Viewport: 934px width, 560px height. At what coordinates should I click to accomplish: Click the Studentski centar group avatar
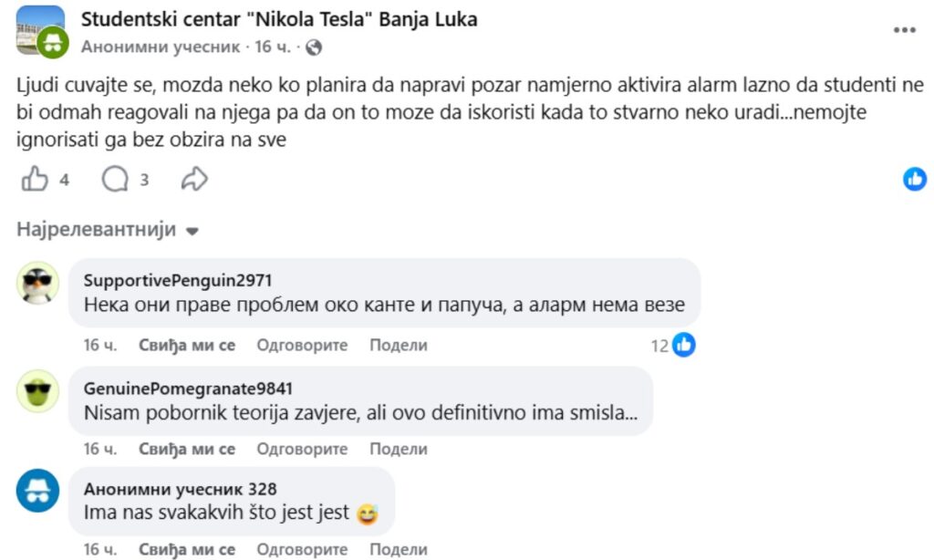pyautogui.click(x=40, y=31)
